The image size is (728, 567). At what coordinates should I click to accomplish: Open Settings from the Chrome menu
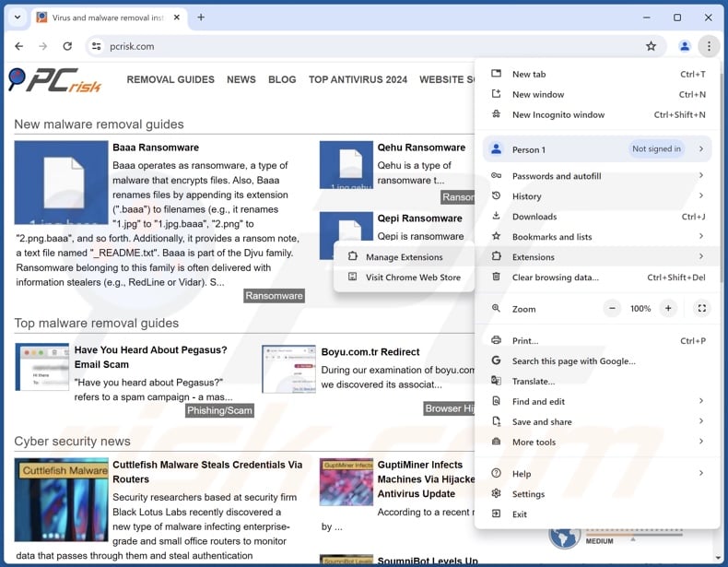coord(528,494)
